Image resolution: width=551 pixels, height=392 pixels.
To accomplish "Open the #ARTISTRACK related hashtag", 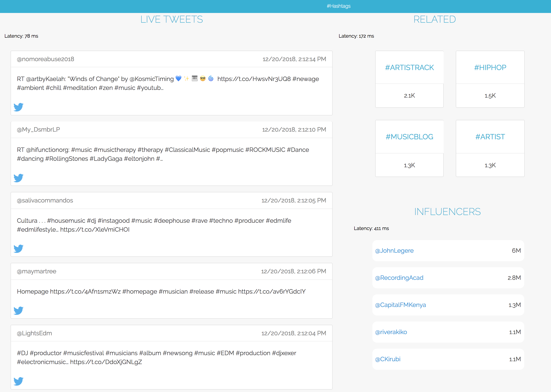I will click(x=410, y=68).
